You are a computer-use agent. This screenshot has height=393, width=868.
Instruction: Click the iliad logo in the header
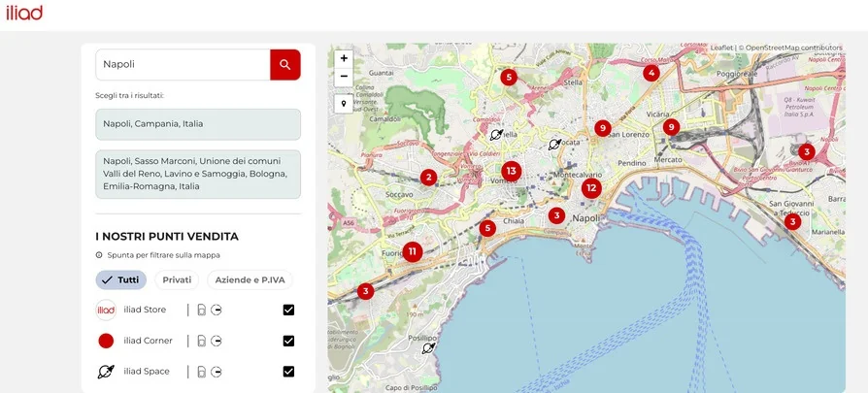(x=24, y=13)
